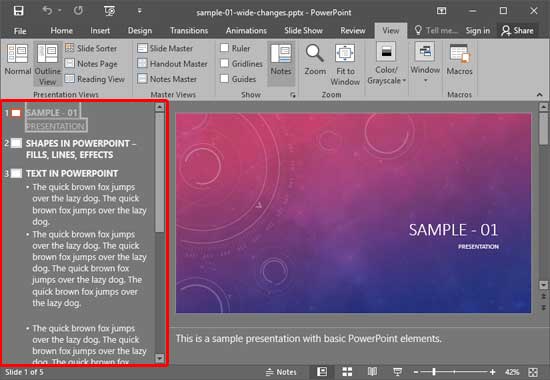The image size is (550, 380).
Task: Click the Sign in link
Action: (477, 31)
